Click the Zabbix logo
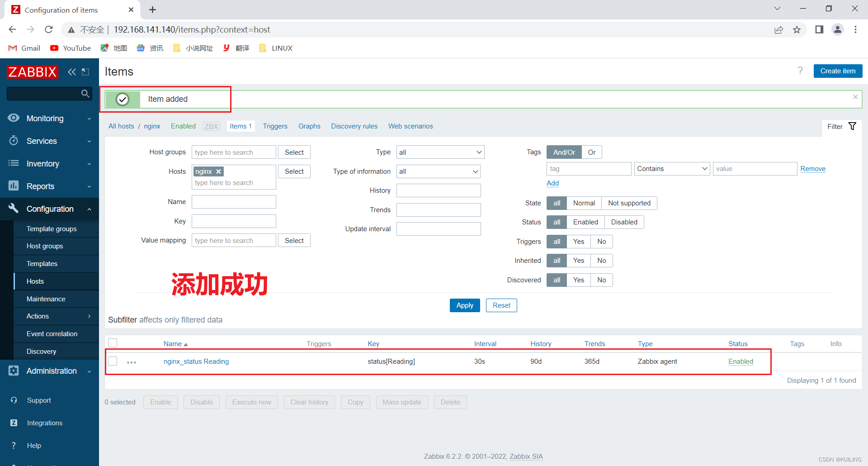 click(x=32, y=71)
